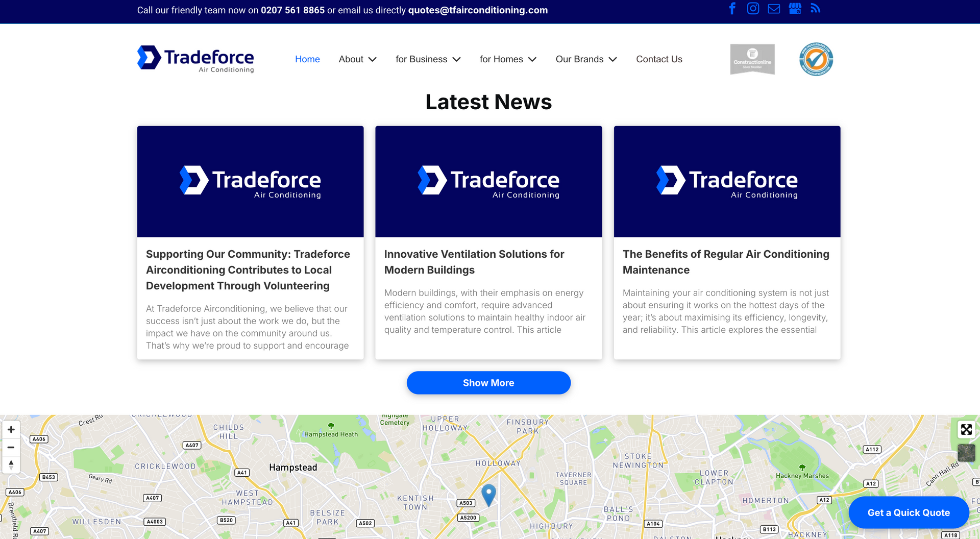This screenshot has height=539, width=980.
Task: Open the Supporting Our Community article title
Action: [x=248, y=270]
